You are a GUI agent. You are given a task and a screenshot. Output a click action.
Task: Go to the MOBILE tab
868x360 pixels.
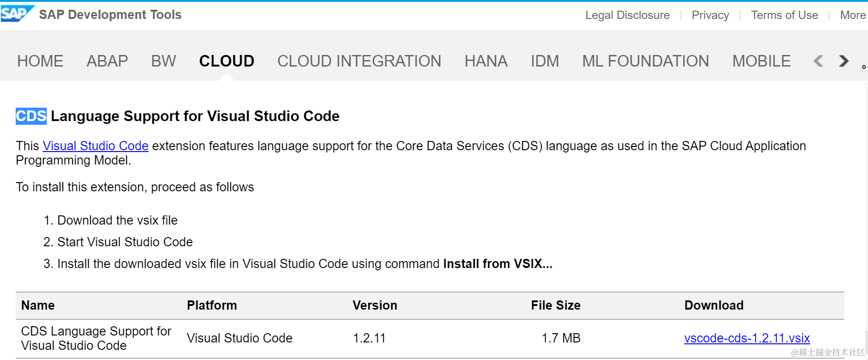click(761, 61)
